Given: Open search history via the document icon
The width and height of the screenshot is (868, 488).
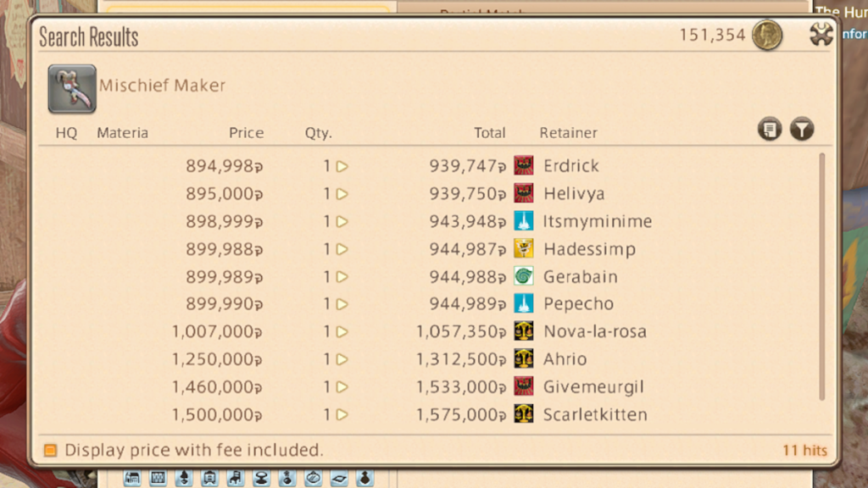Looking at the screenshot, I should (x=769, y=129).
